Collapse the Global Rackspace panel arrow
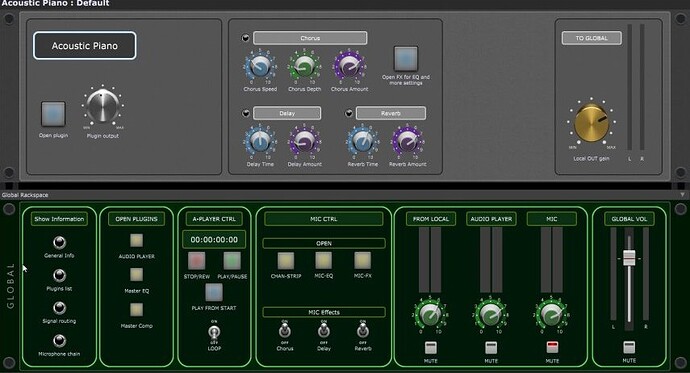Screen dimensions: 690x373 683,194
